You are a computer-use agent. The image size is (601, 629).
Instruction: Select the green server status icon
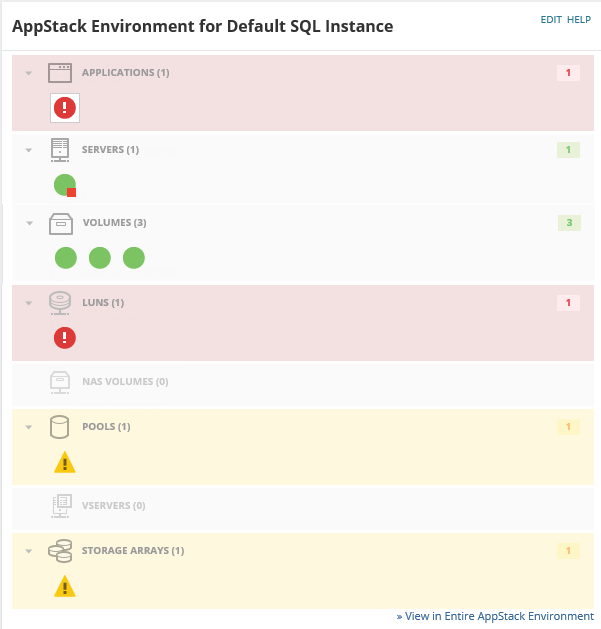pyautogui.click(x=65, y=185)
